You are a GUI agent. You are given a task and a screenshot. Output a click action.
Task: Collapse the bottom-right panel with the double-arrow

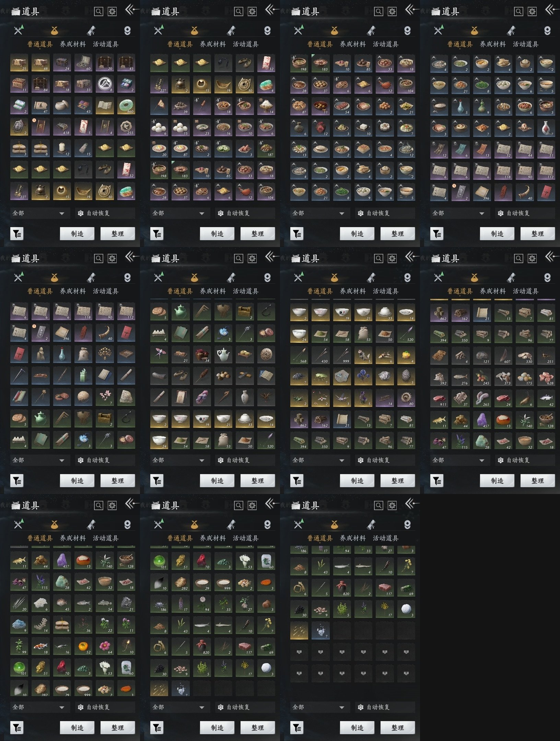click(x=411, y=504)
